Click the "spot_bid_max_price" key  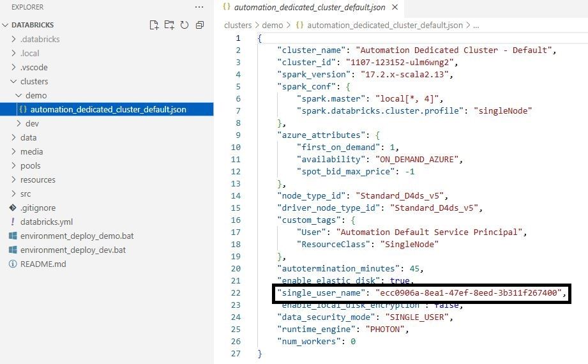(x=346, y=172)
